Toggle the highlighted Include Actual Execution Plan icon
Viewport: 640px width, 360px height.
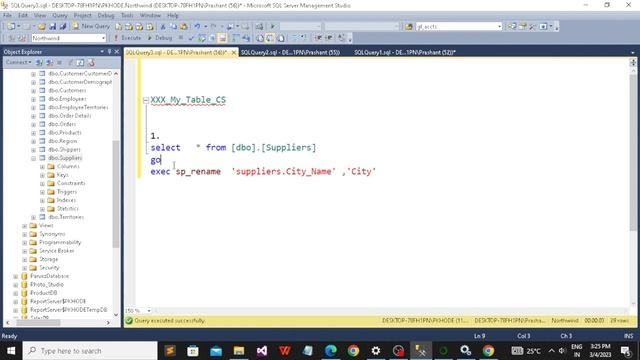pos(222,38)
